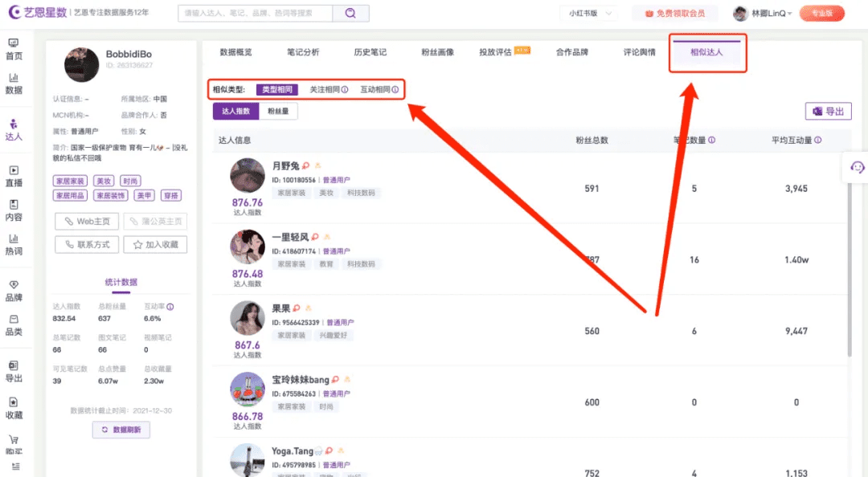The height and width of the screenshot is (477, 868).
Task: Switch to 数据概览 tab
Action: point(235,52)
